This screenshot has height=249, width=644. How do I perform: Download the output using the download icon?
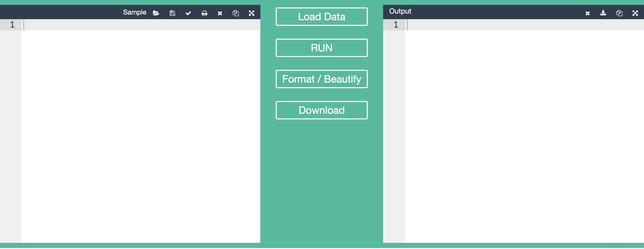click(x=603, y=13)
